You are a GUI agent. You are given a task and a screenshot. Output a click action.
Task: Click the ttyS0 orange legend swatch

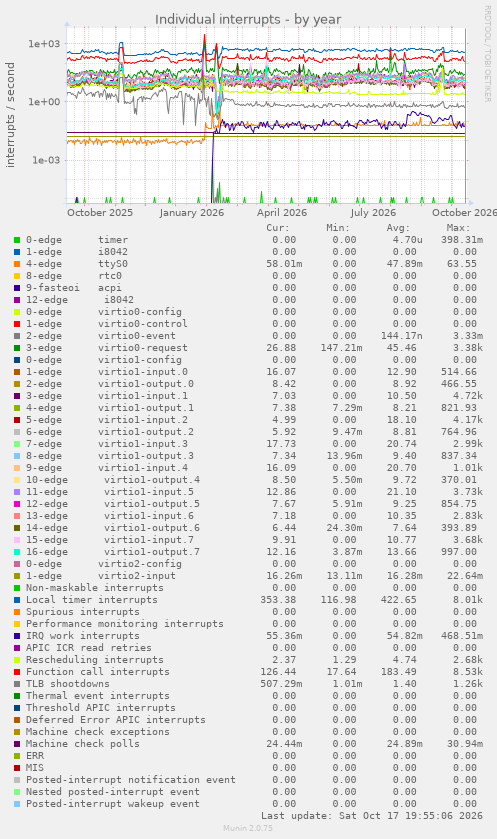(17, 264)
